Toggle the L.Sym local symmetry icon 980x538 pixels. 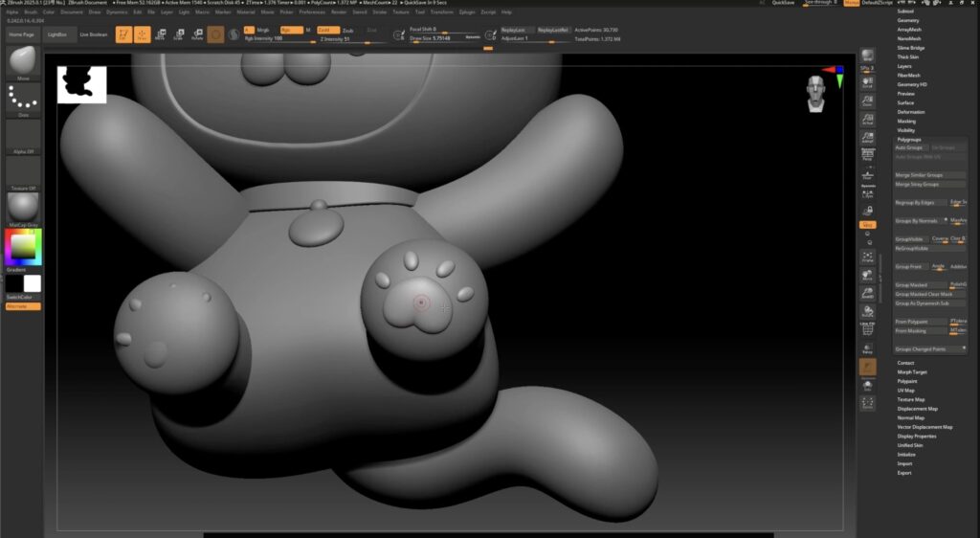click(867, 192)
